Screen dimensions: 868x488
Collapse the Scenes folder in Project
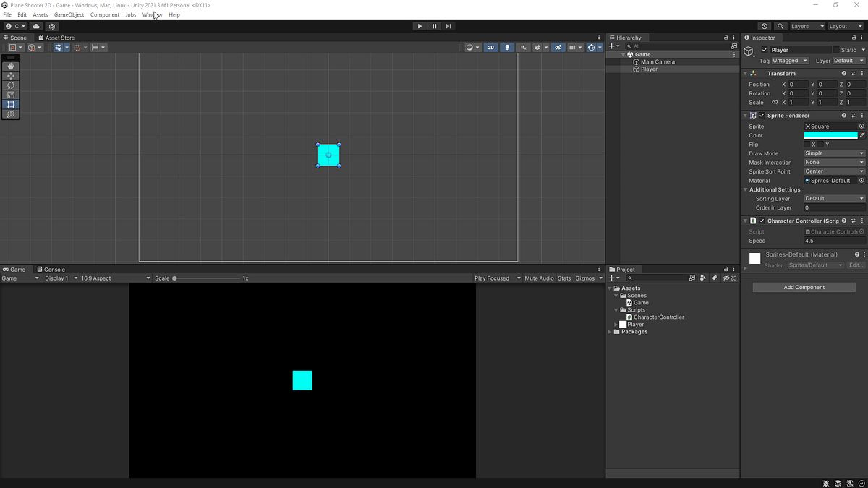[x=616, y=296]
